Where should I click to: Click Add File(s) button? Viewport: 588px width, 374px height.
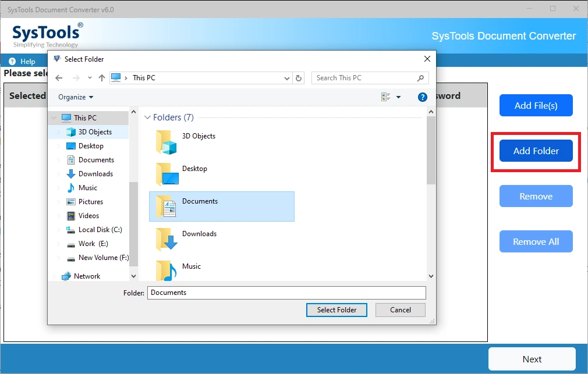point(536,105)
